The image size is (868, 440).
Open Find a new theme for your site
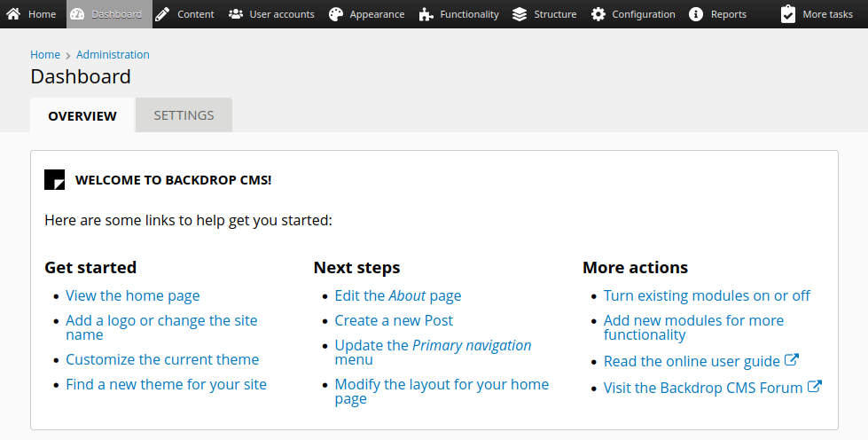click(166, 385)
